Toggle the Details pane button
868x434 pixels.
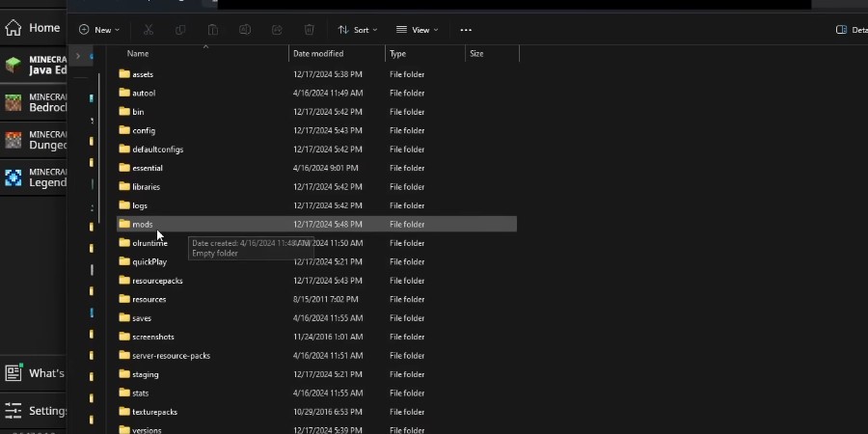tap(852, 30)
